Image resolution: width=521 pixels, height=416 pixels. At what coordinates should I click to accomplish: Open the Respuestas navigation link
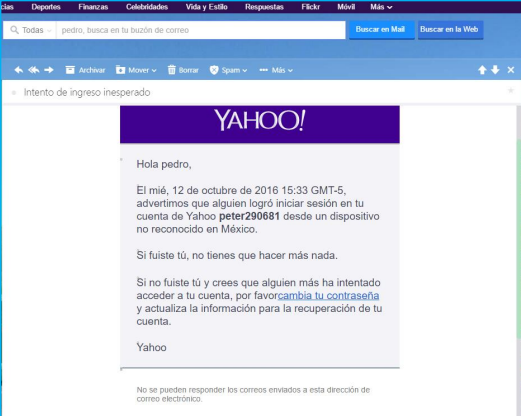click(x=264, y=7)
